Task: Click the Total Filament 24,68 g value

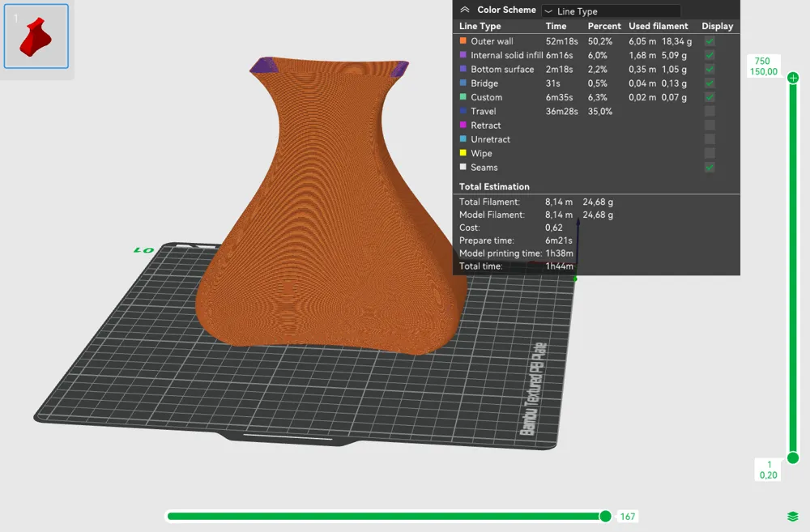Action: point(599,202)
